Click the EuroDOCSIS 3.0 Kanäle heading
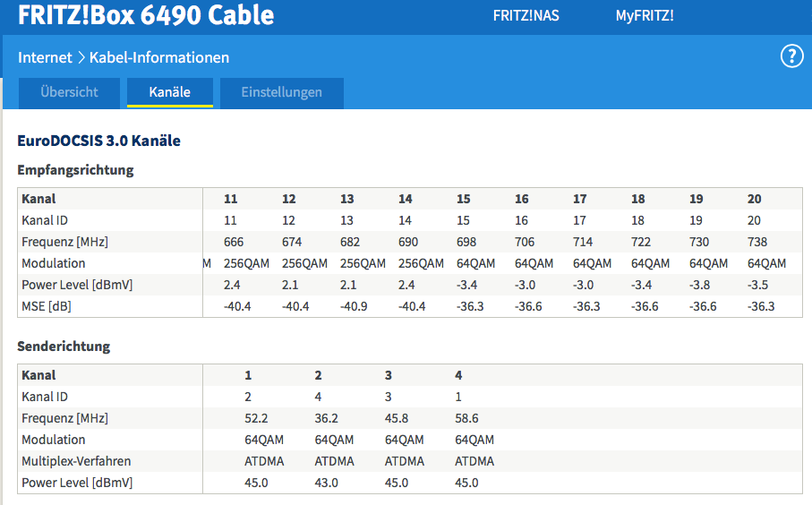 click(98, 141)
